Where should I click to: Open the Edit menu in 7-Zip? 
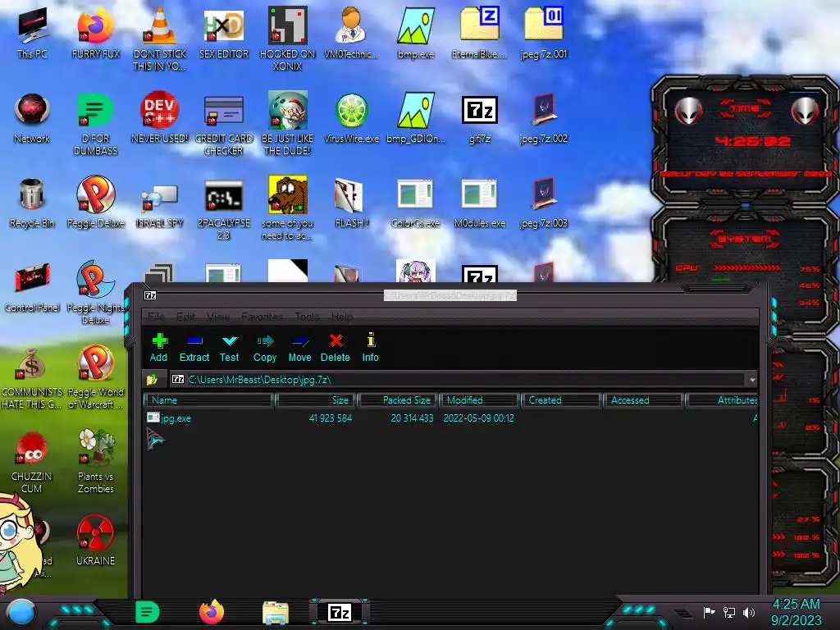coord(185,317)
